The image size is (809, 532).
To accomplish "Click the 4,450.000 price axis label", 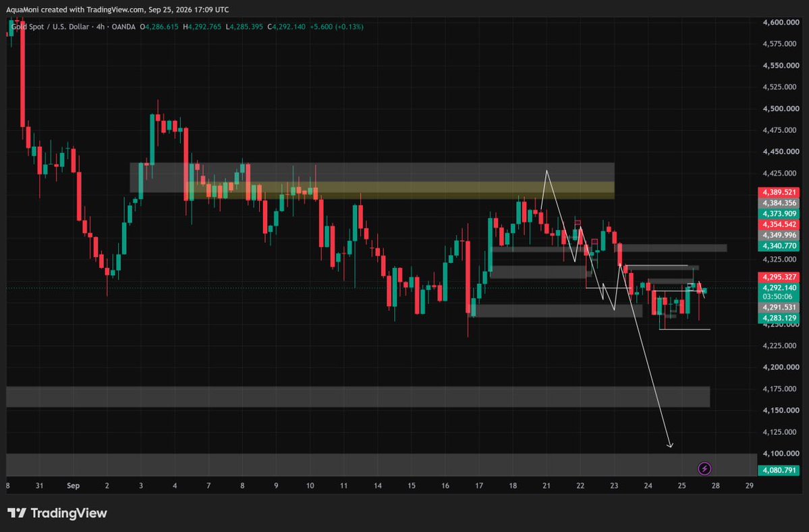I will [781, 152].
